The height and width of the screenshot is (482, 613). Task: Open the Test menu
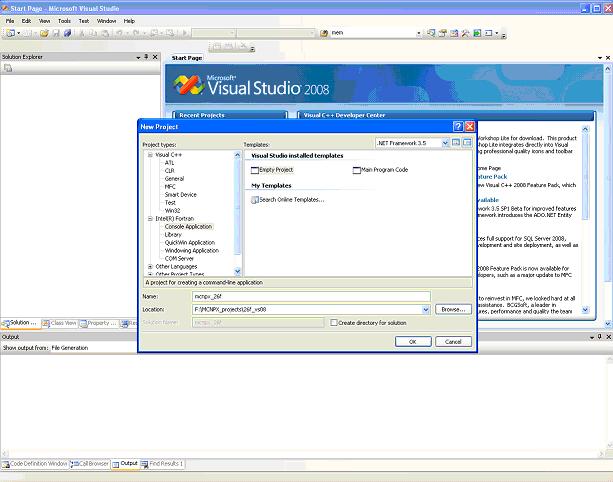point(84,21)
